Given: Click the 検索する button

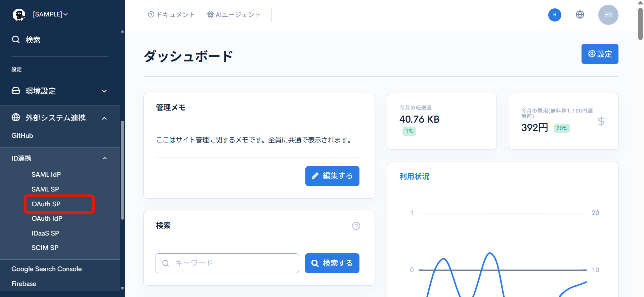Looking at the screenshot, I should pos(332,263).
